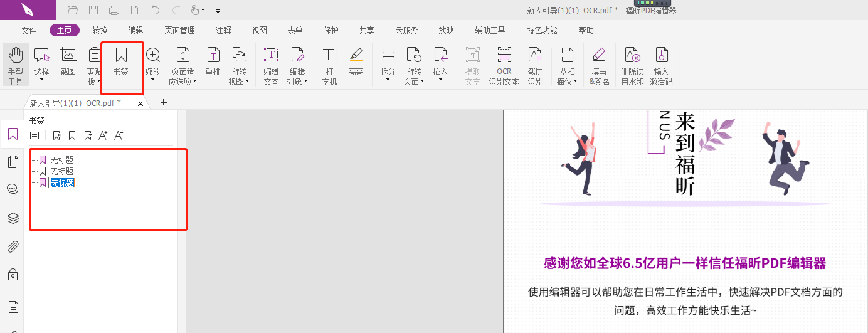Open the 帮助 ribbon tab
The width and height of the screenshot is (868, 333).
pos(586,30)
